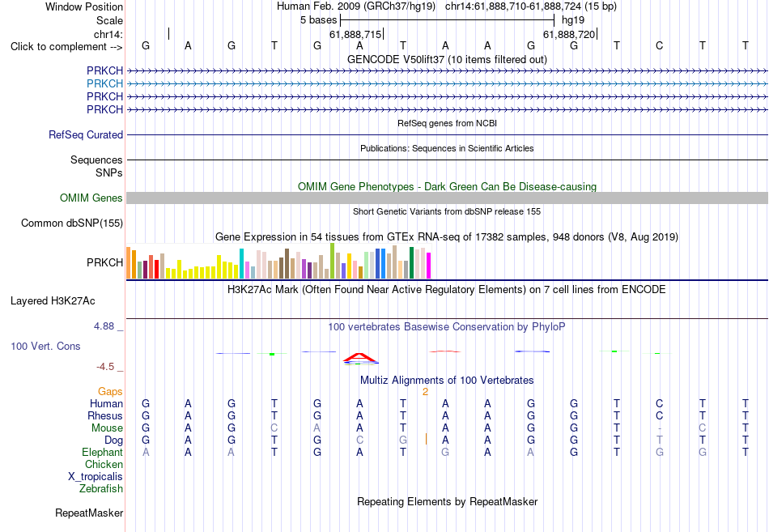
Task: Click the X_tropicalis species label
Action: 96,477
